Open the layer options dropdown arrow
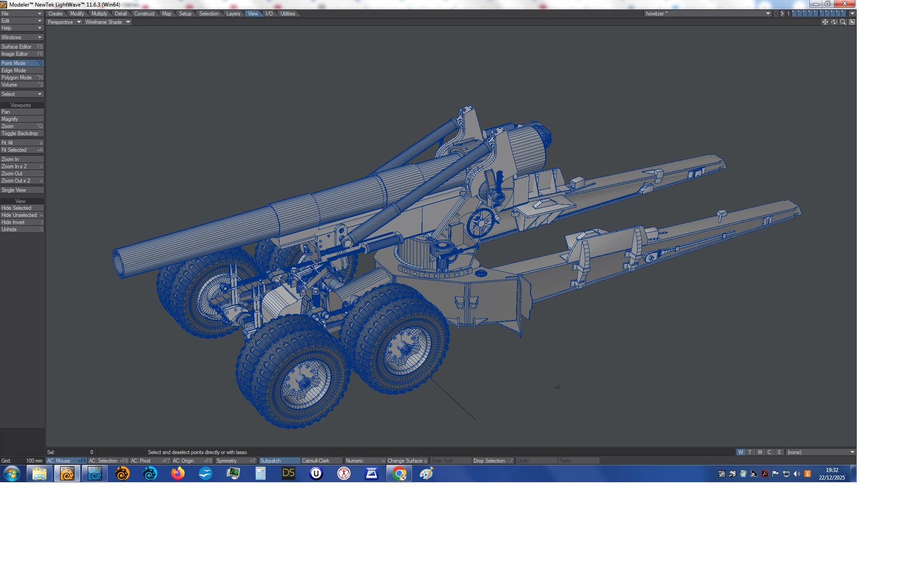Screen dimensions: 924x578 [852, 13]
